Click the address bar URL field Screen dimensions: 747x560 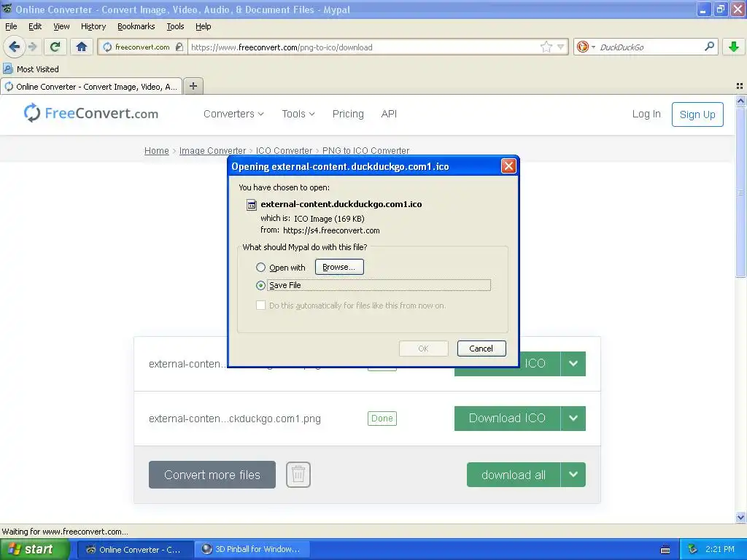pyautogui.click(x=365, y=47)
